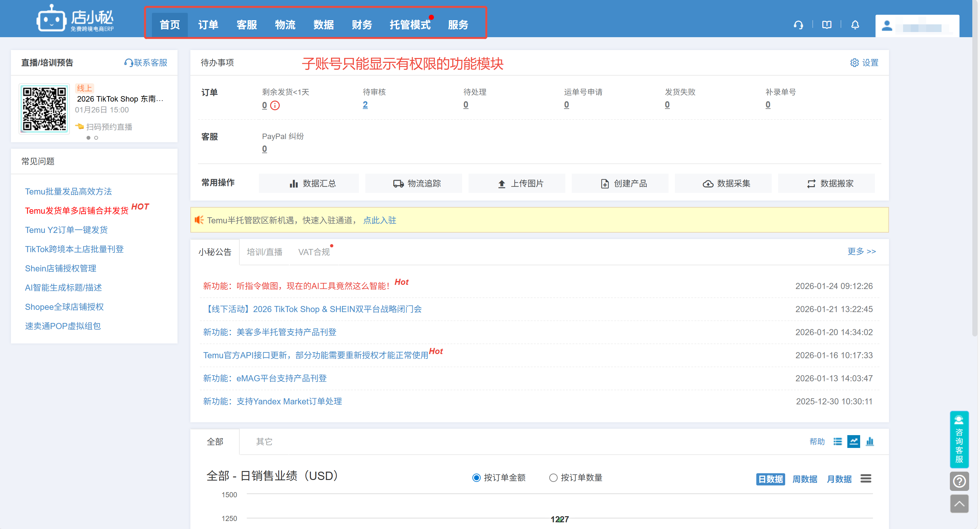The height and width of the screenshot is (529, 980).
Task: Open the help book icon in header
Action: tap(827, 25)
